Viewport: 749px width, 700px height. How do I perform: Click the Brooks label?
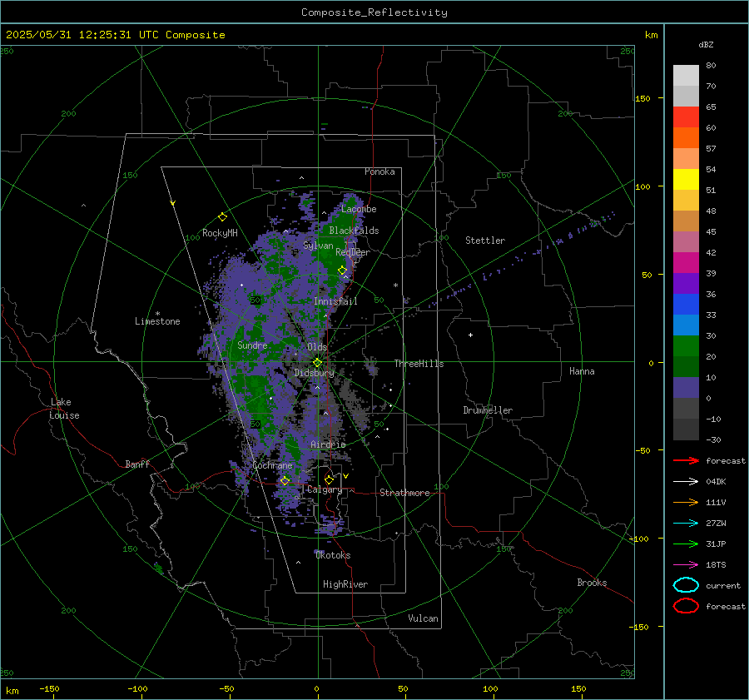(592, 583)
